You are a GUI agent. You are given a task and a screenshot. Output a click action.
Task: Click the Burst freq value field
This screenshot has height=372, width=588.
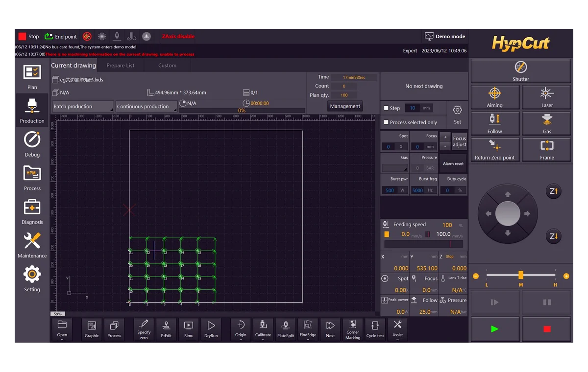pyautogui.click(x=417, y=190)
